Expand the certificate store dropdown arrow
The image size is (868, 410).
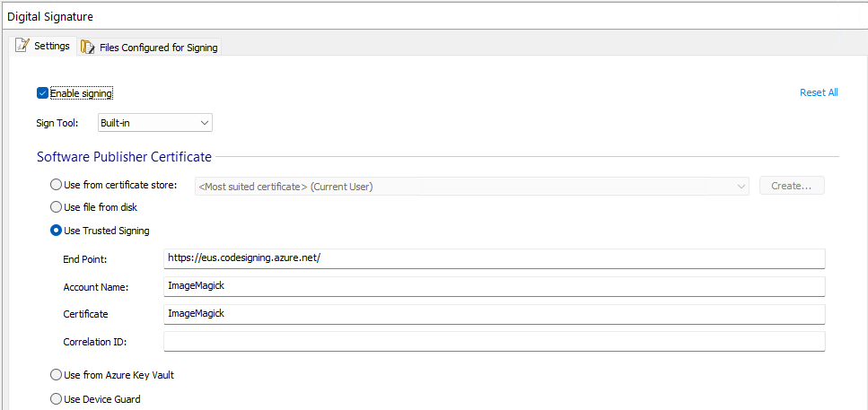pyautogui.click(x=741, y=187)
